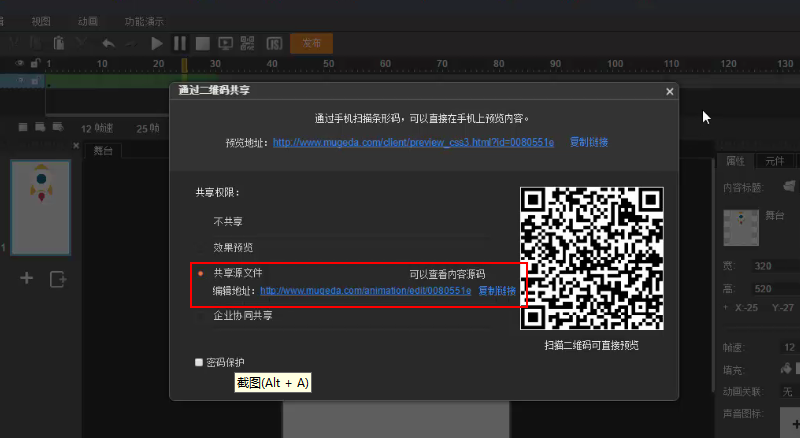800x438 pixels.
Task: Switch to the 属性 properties tab
Action: click(x=735, y=161)
